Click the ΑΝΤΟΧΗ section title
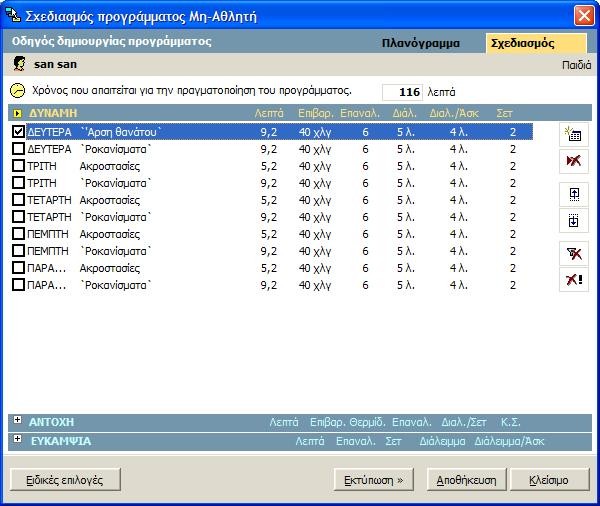 tap(51, 422)
